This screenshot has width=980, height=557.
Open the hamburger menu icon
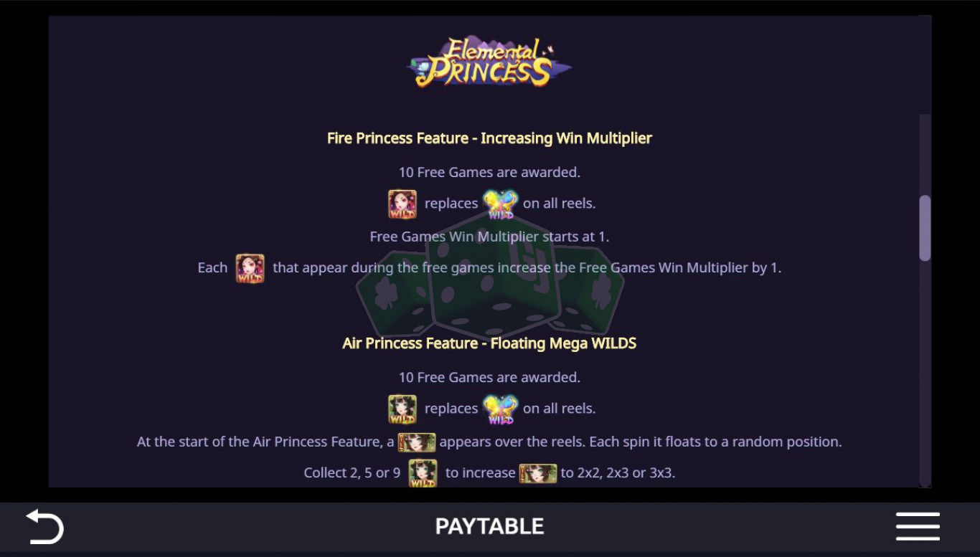tap(918, 526)
